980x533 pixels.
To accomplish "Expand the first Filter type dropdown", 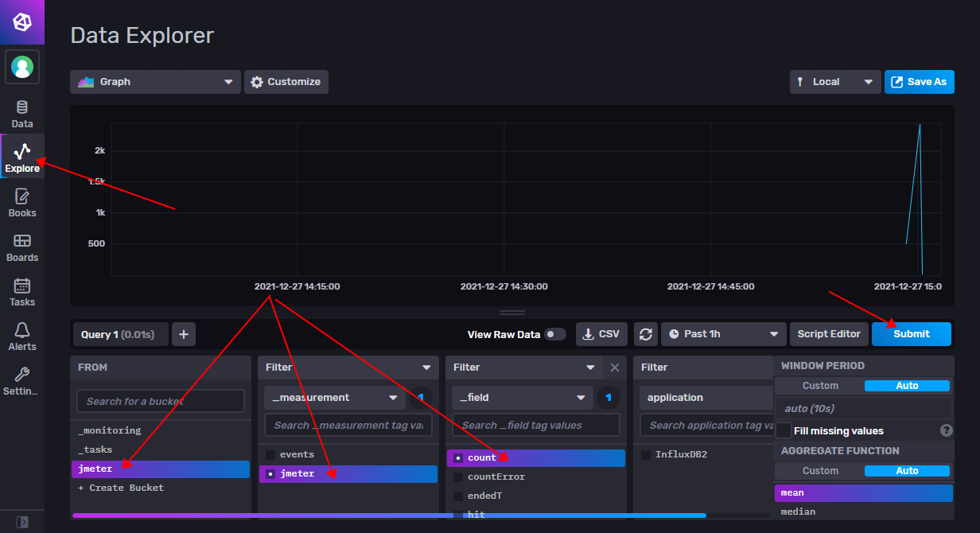I will [x=348, y=368].
